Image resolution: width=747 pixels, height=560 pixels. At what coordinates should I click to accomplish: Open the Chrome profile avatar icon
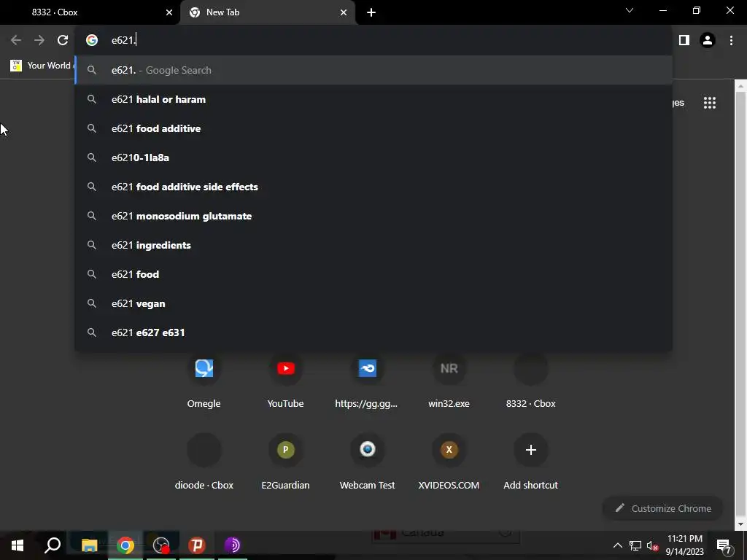coord(708,40)
